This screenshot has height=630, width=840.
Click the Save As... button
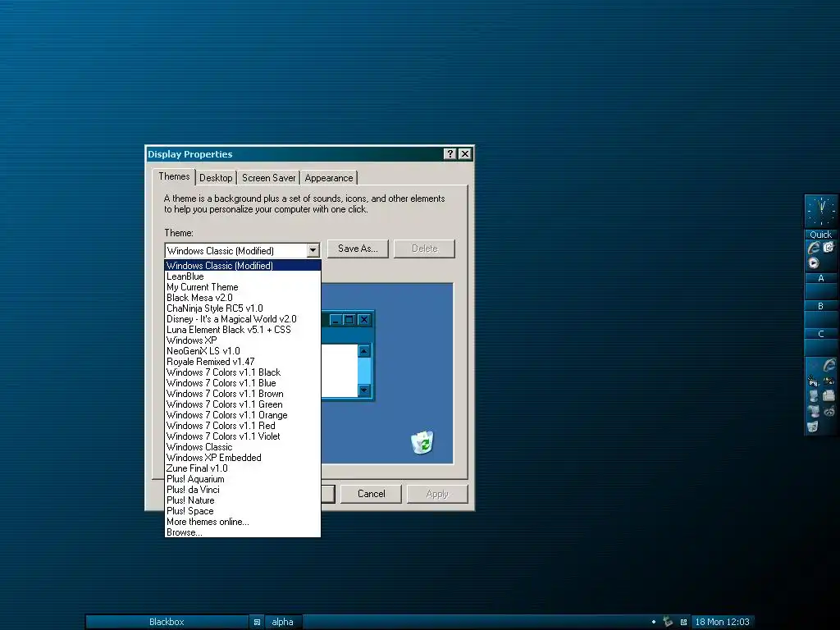358,249
